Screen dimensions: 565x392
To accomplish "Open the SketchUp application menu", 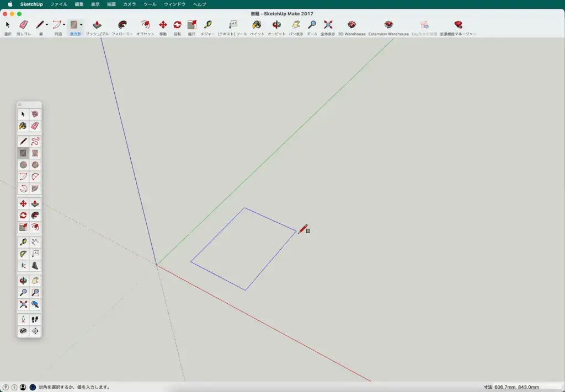I will pos(31,4).
